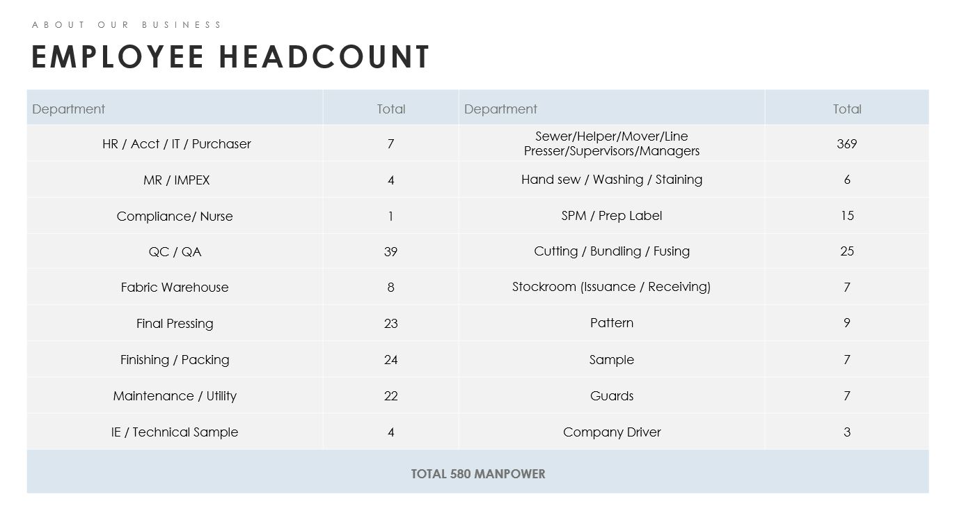
Task: Select the MR / IMPEX department cell
Action: click(x=176, y=180)
